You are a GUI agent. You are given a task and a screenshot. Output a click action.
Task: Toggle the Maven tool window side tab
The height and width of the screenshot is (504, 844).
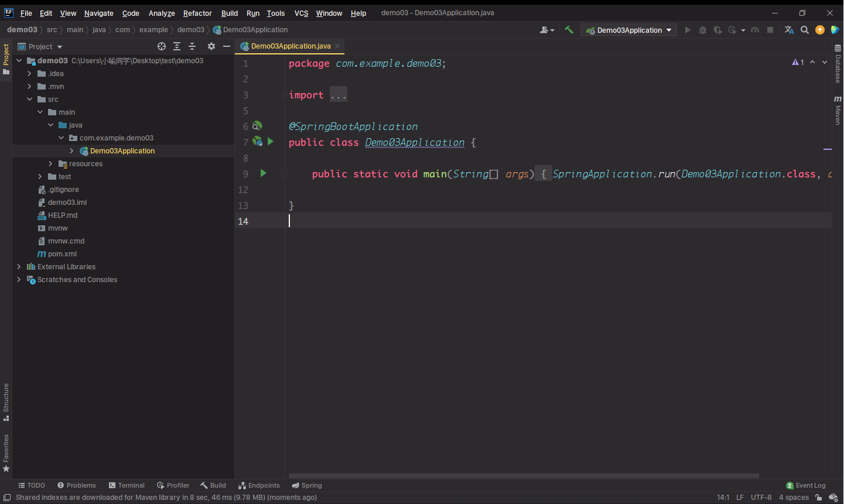[x=838, y=110]
